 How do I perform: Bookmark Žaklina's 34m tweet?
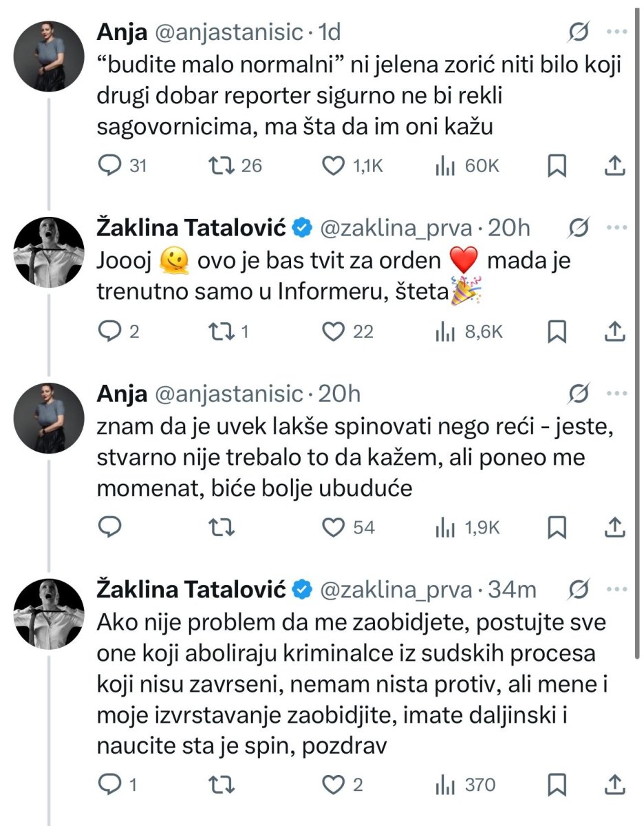[x=556, y=785]
